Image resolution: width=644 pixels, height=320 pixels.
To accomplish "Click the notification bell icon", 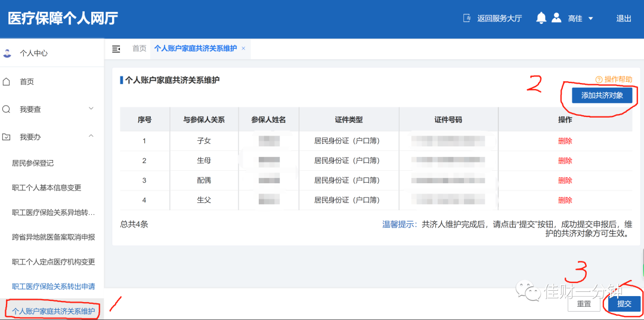I will click(x=541, y=18).
